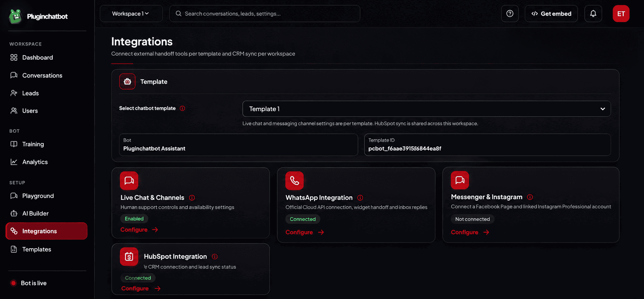The width and height of the screenshot is (644, 299).
Task: Click the Integrations link icon in sidebar
Action: click(x=14, y=231)
